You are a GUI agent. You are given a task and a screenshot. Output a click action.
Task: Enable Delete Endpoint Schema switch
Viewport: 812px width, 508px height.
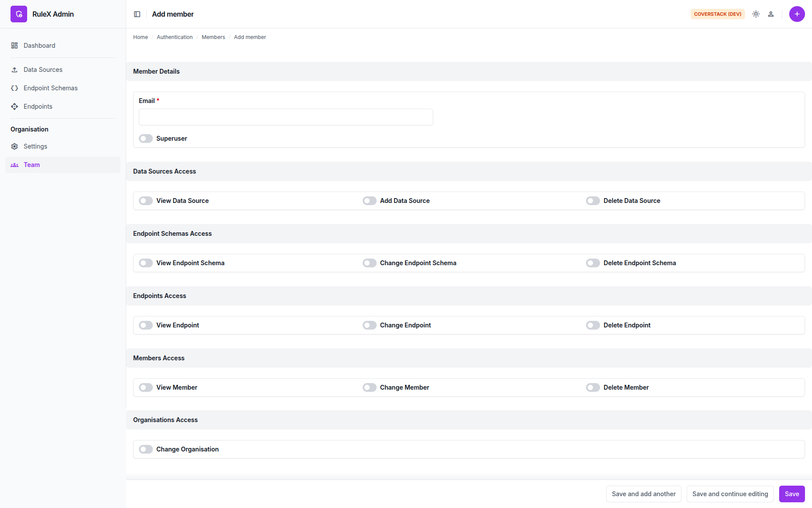click(x=593, y=263)
